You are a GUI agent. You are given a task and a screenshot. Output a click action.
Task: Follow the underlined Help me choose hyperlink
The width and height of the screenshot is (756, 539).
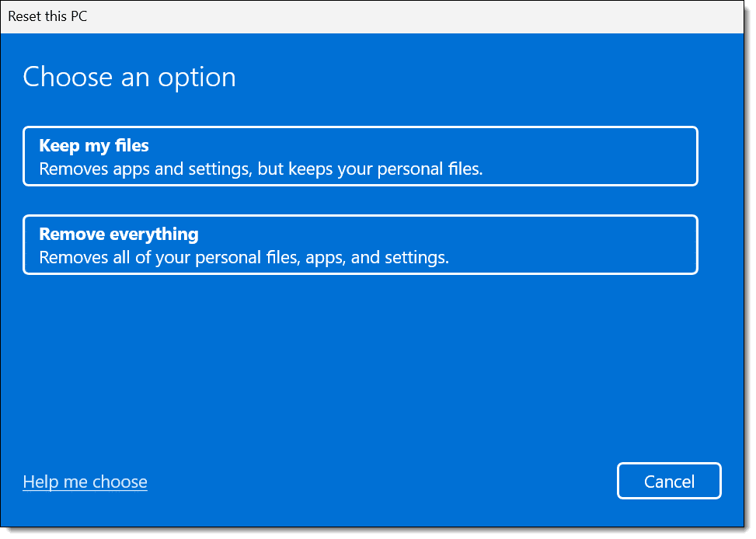point(85,482)
